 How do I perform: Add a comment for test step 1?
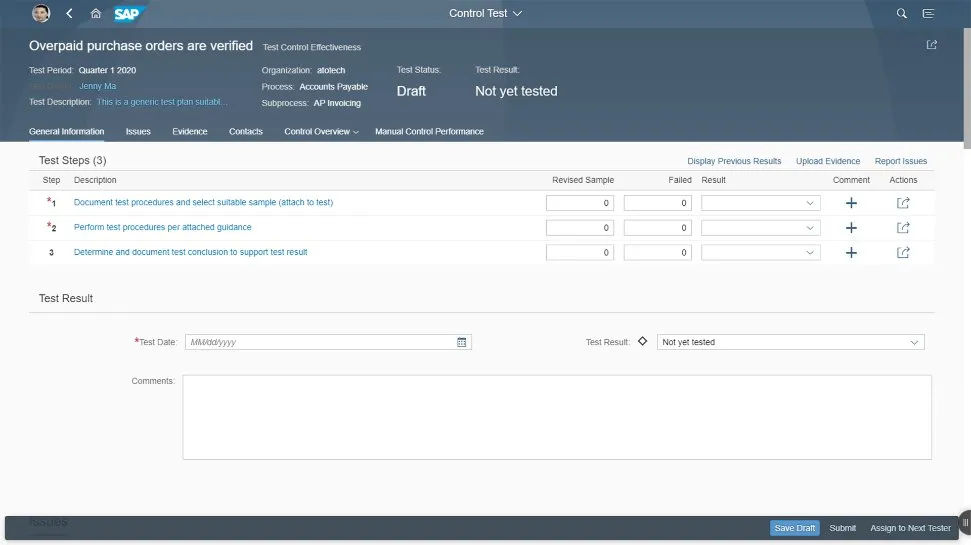click(851, 203)
